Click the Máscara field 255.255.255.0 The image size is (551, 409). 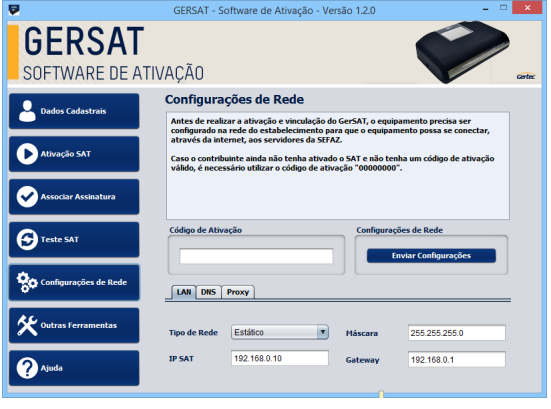(457, 333)
